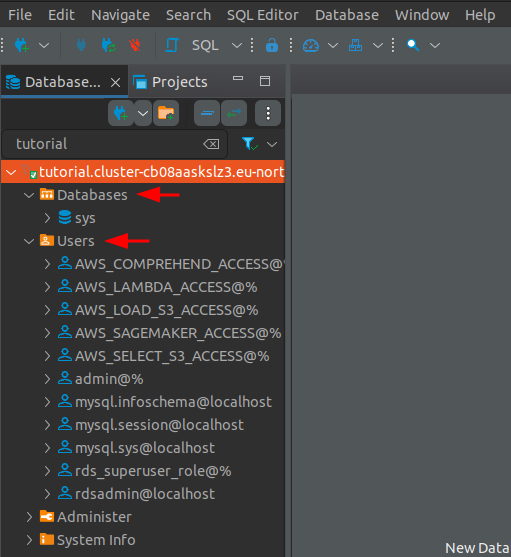Collapse the Databases folder
Screen dimensions: 511x557
(29, 195)
